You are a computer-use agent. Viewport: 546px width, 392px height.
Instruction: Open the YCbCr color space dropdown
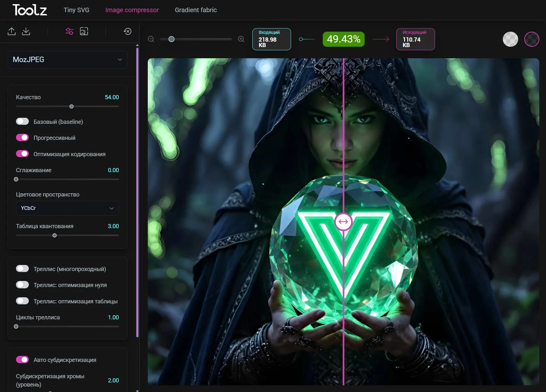point(67,208)
